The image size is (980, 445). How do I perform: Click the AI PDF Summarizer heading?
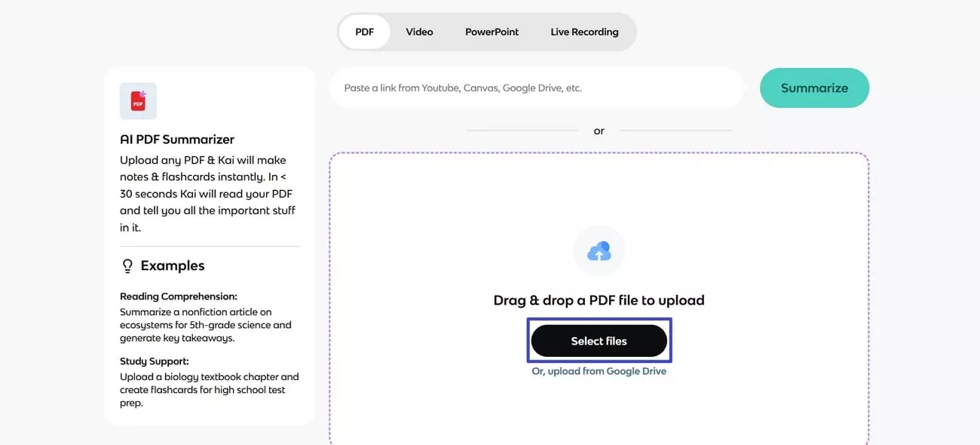tap(176, 139)
